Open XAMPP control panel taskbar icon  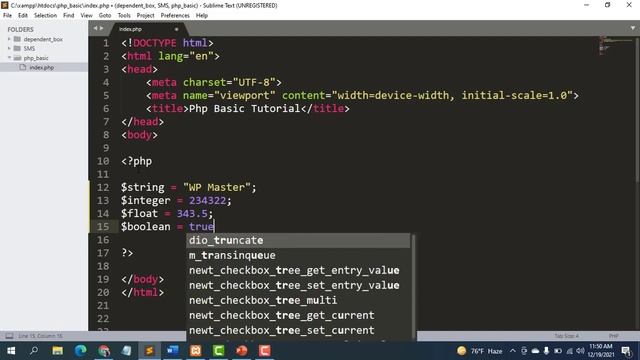(196, 351)
